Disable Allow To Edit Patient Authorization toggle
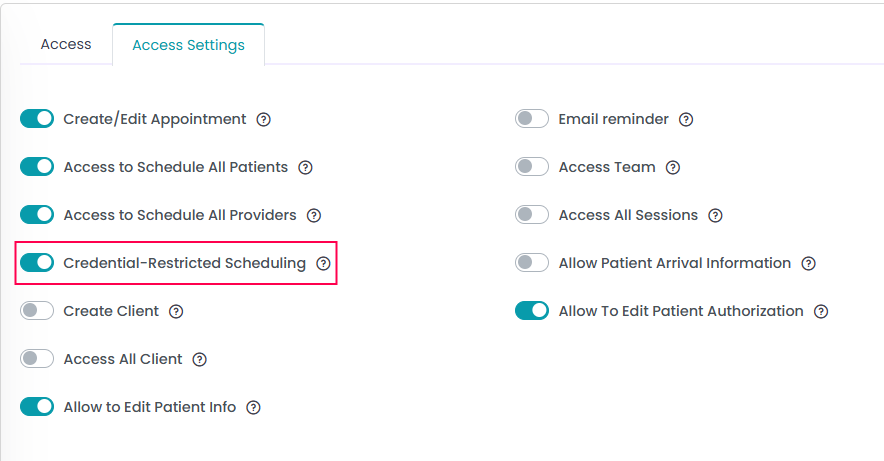 (532, 311)
